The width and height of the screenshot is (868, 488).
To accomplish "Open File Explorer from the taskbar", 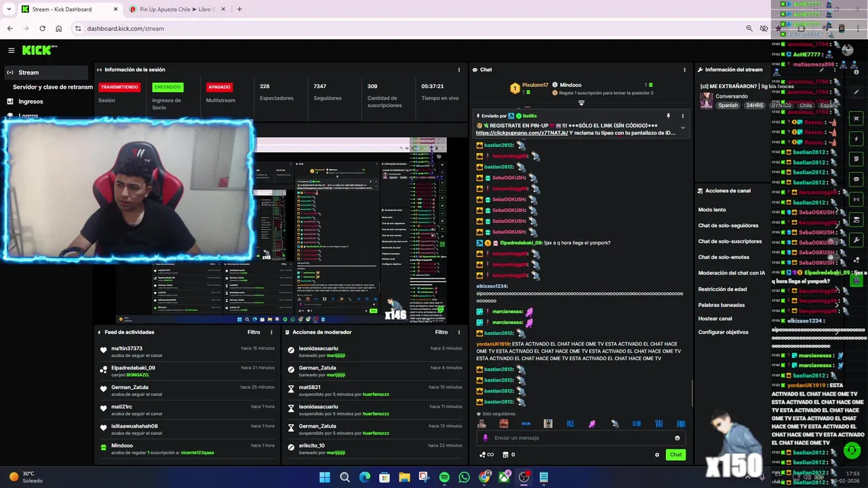I will click(x=404, y=477).
